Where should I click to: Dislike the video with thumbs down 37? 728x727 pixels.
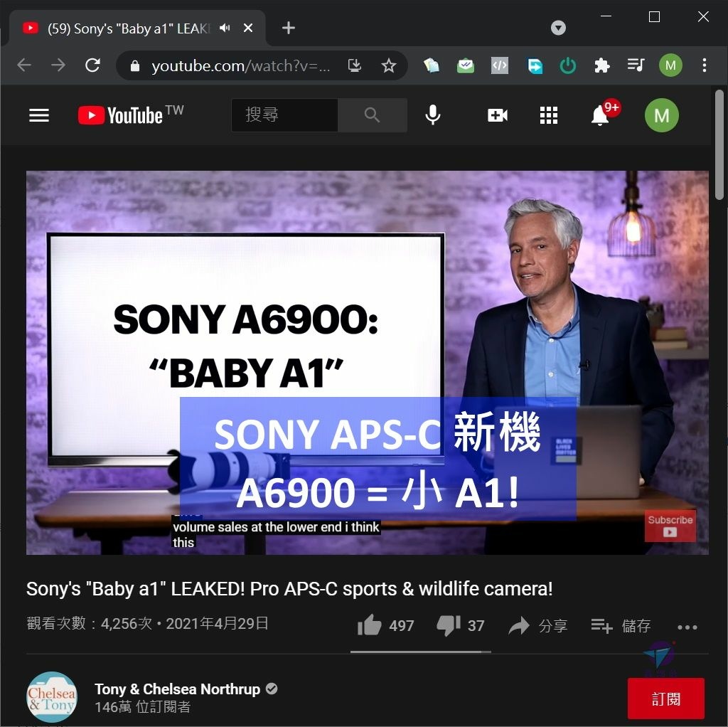pos(461,625)
